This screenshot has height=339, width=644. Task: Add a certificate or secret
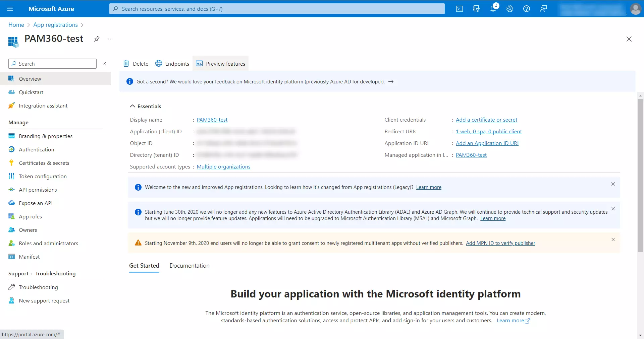pos(486,120)
